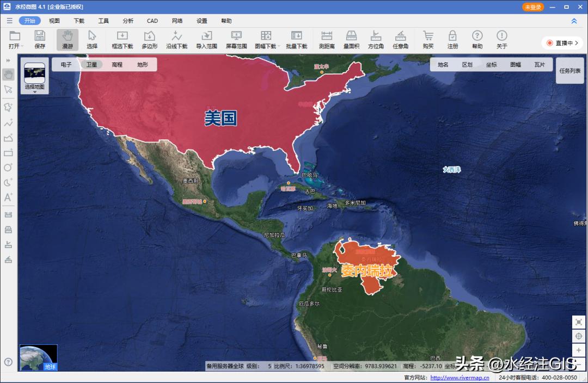Click the 地球 globe thumbnail

click(38, 357)
